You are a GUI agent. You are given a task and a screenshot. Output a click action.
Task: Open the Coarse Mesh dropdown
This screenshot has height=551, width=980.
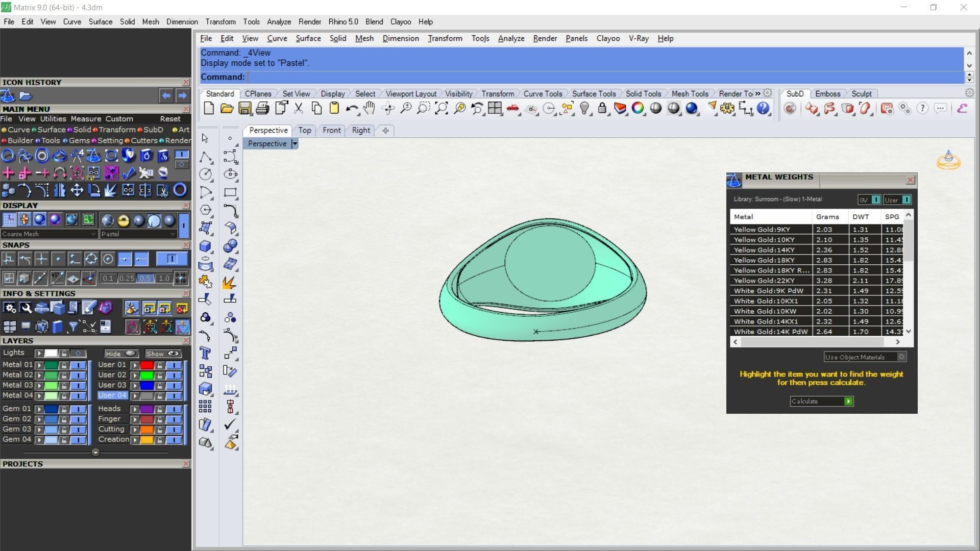(93, 234)
